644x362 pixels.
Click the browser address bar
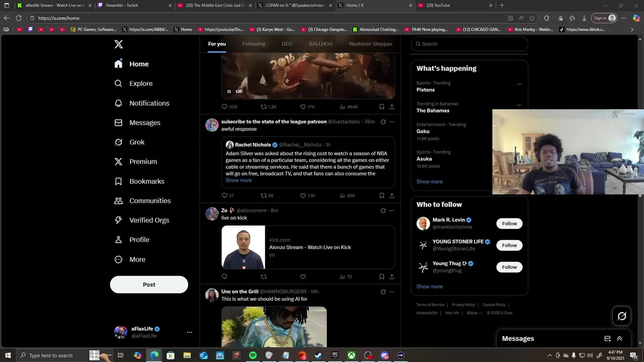(267, 18)
